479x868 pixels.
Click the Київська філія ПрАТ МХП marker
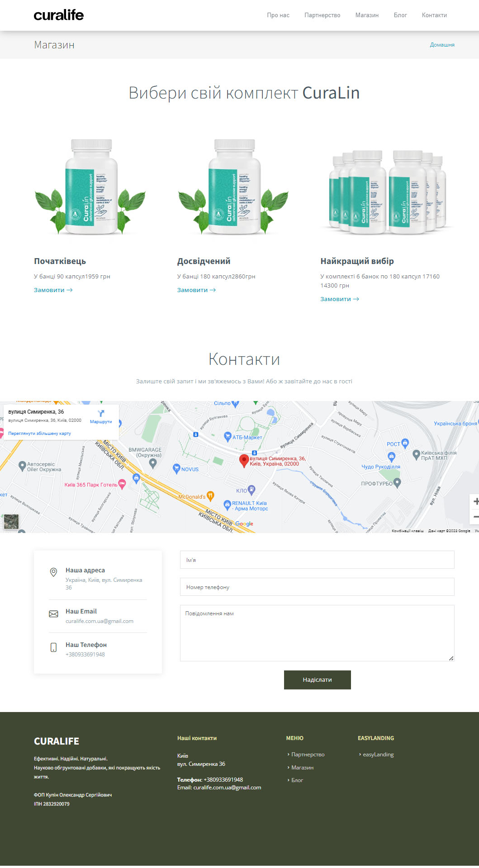point(417,454)
